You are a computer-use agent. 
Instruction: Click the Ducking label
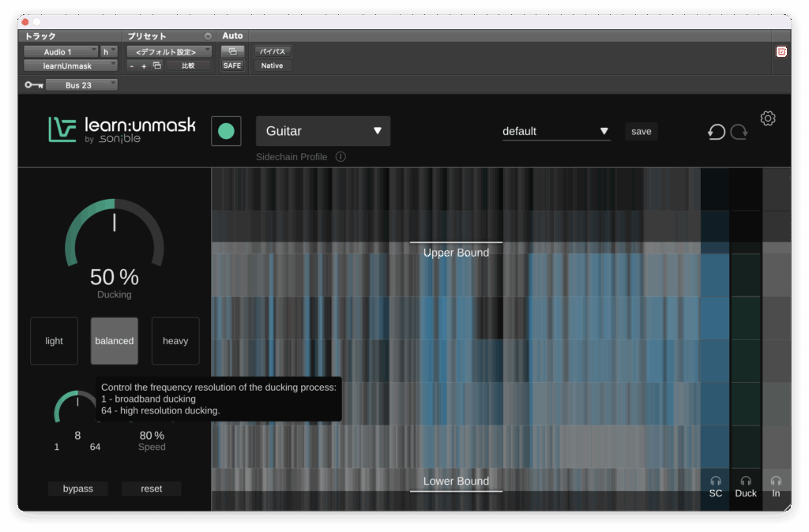115,294
